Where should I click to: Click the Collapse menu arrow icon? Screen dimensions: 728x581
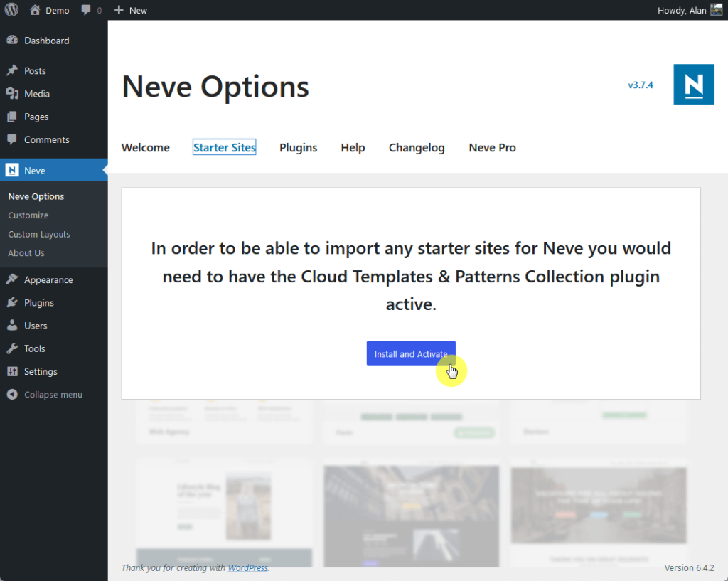(x=13, y=394)
